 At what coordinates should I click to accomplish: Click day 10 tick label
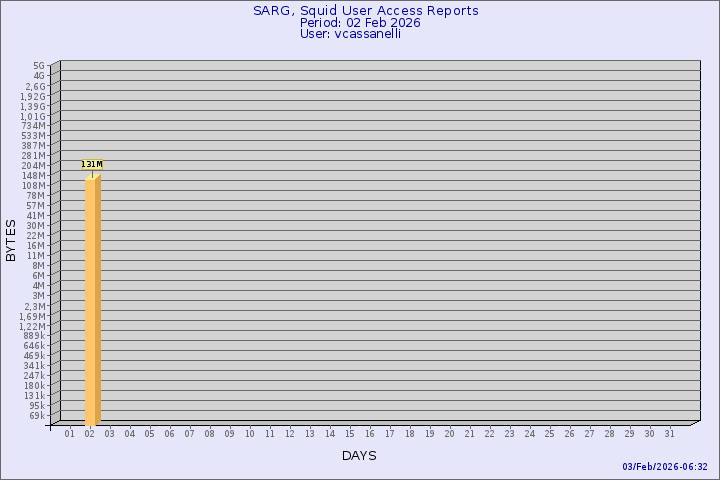click(x=249, y=434)
